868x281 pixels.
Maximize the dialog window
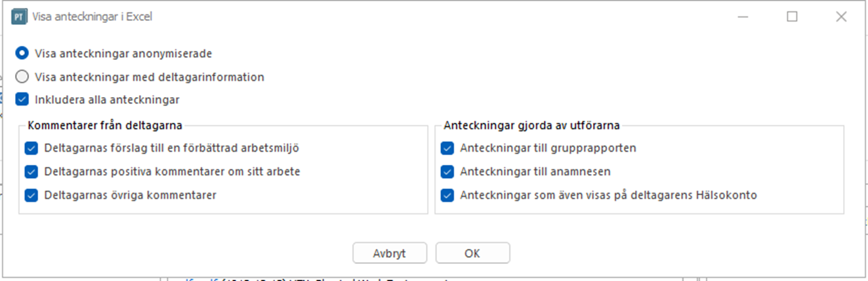792,17
